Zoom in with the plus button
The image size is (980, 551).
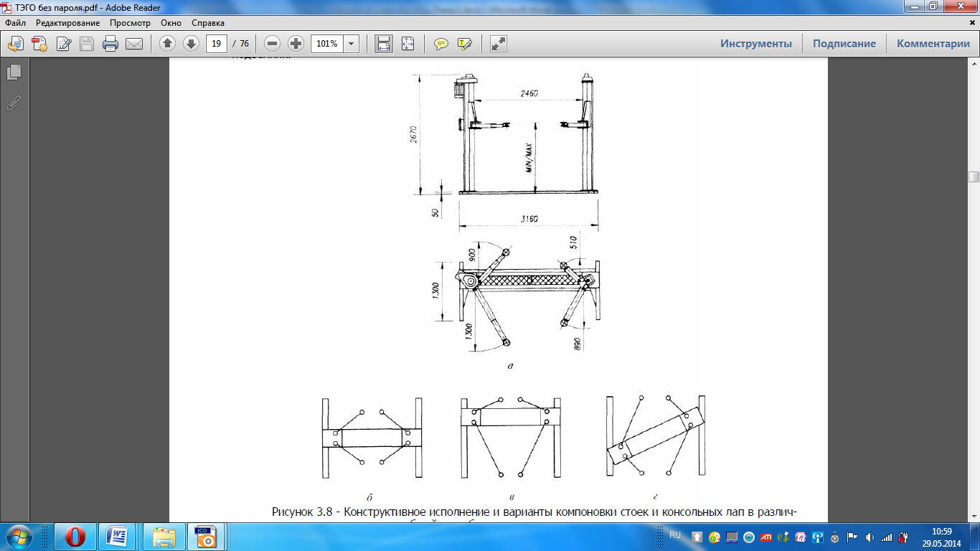296,44
